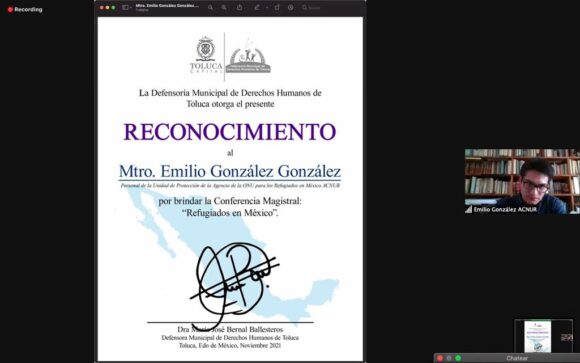Screen dimensions: 580x363
Task: Click the circular markup toolbar icon
Action: point(291,7)
